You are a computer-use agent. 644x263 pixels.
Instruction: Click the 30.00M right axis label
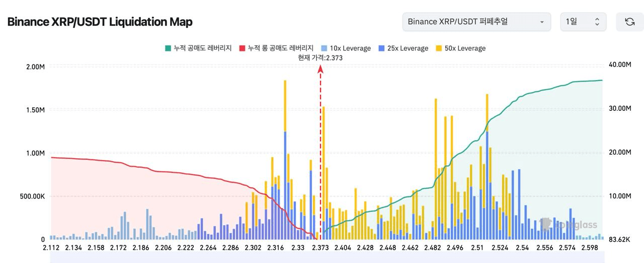(x=619, y=108)
